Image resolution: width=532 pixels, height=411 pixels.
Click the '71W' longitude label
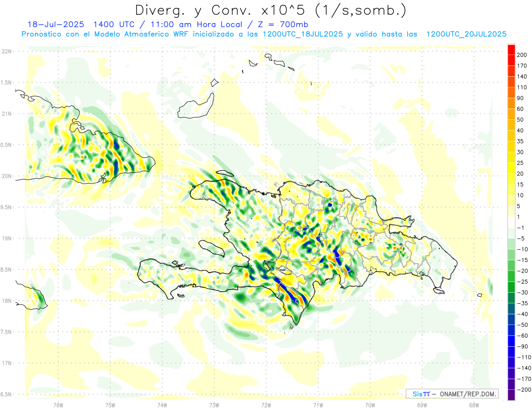(318, 405)
